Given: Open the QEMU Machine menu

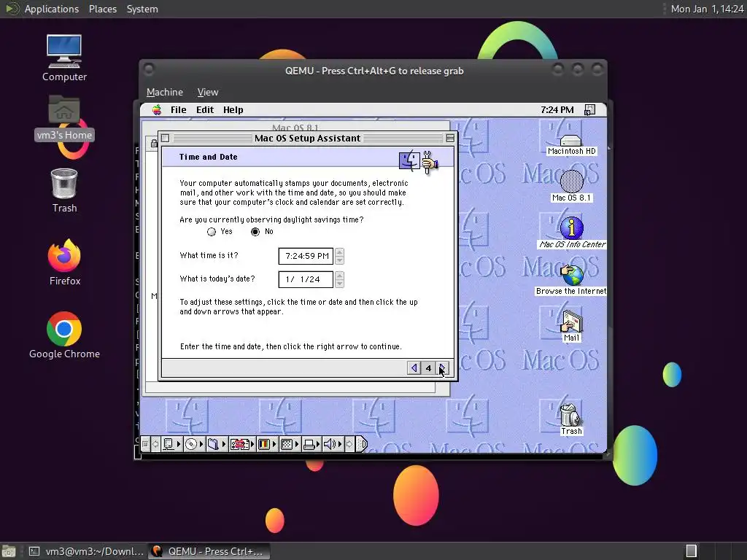Looking at the screenshot, I should tap(165, 92).
